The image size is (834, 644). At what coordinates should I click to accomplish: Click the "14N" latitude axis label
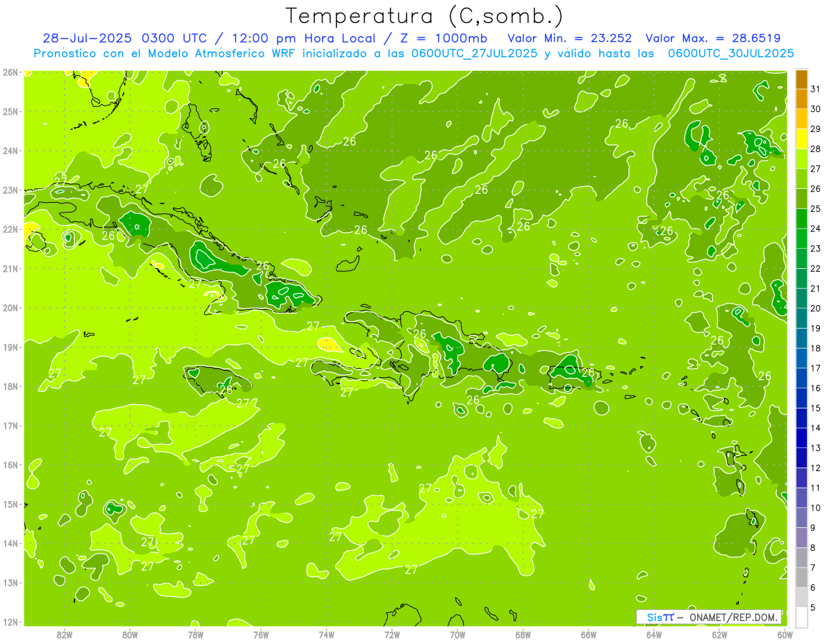click(10, 543)
